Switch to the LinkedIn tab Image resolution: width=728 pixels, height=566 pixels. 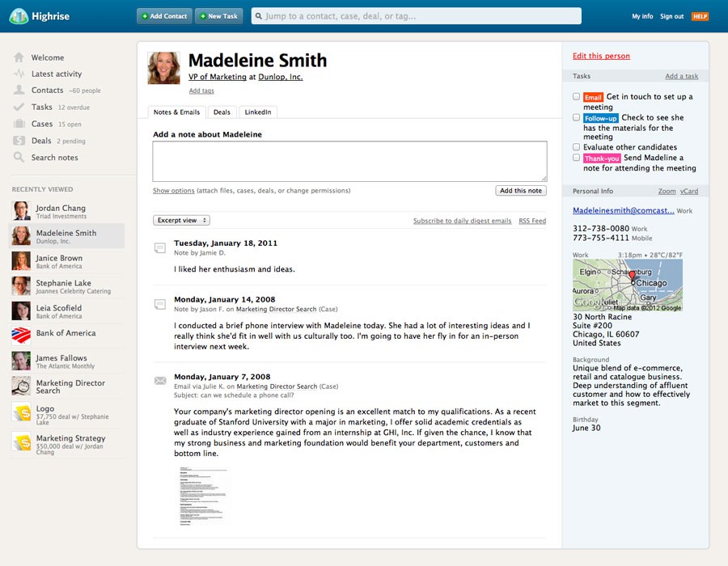258,112
